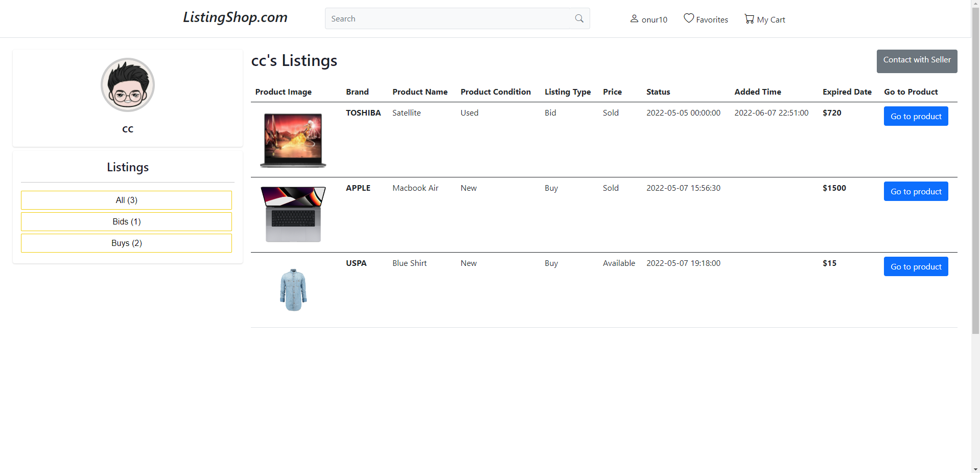Screen dimensions: 980x473
Task: Focus the Search input field
Action: tap(448, 18)
